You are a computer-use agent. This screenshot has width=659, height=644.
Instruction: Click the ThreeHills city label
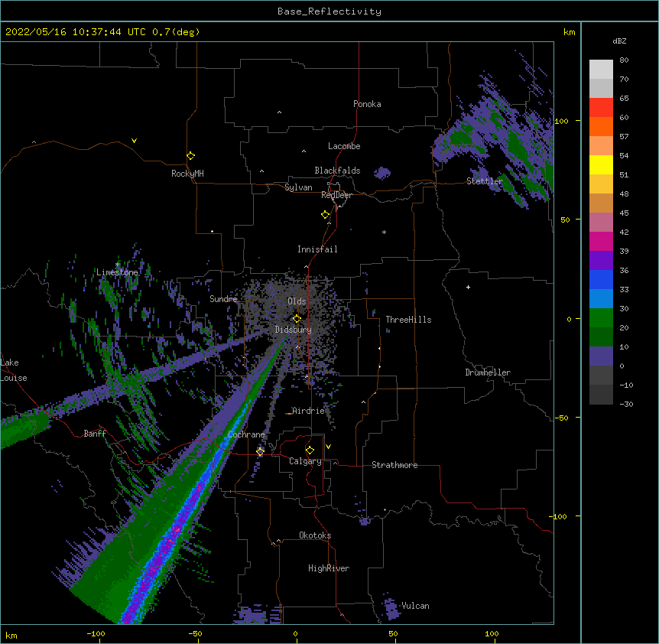click(x=408, y=320)
